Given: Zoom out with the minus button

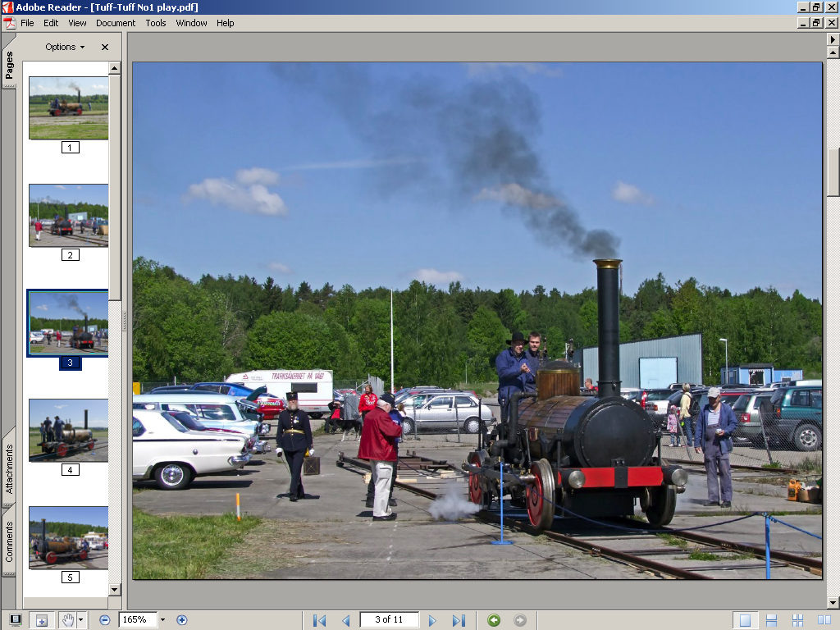Looking at the screenshot, I should click(x=104, y=620).
